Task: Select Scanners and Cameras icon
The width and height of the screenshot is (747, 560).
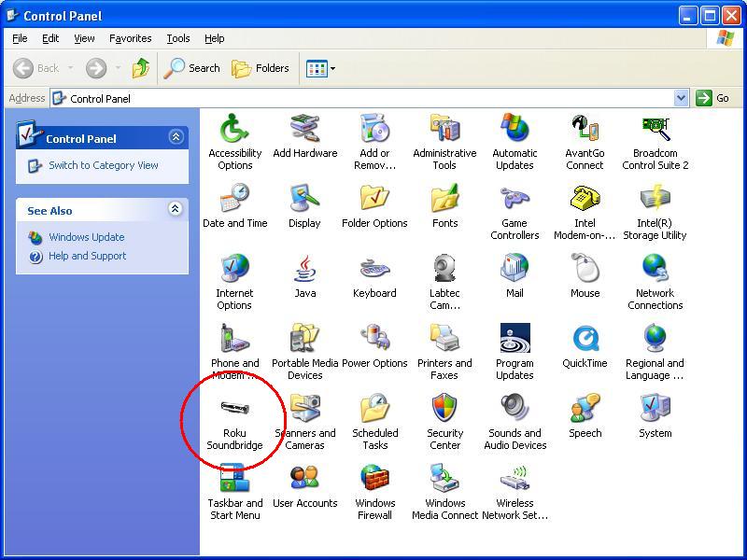Action: [305, 408]
